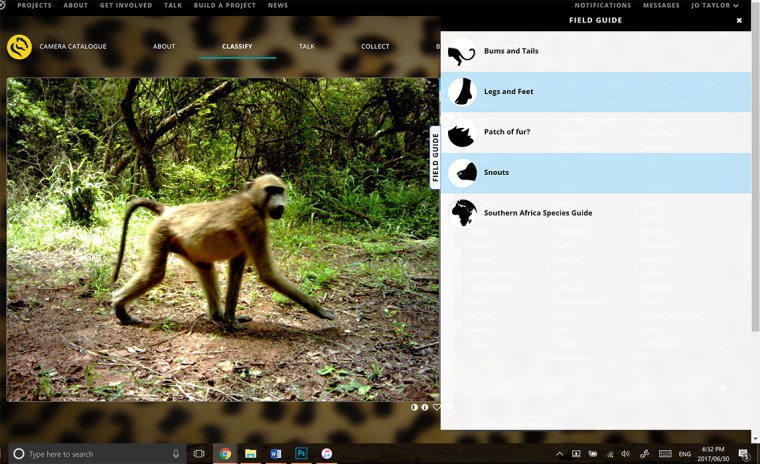Open the Bums and Tails guide entry

[510, 51]
